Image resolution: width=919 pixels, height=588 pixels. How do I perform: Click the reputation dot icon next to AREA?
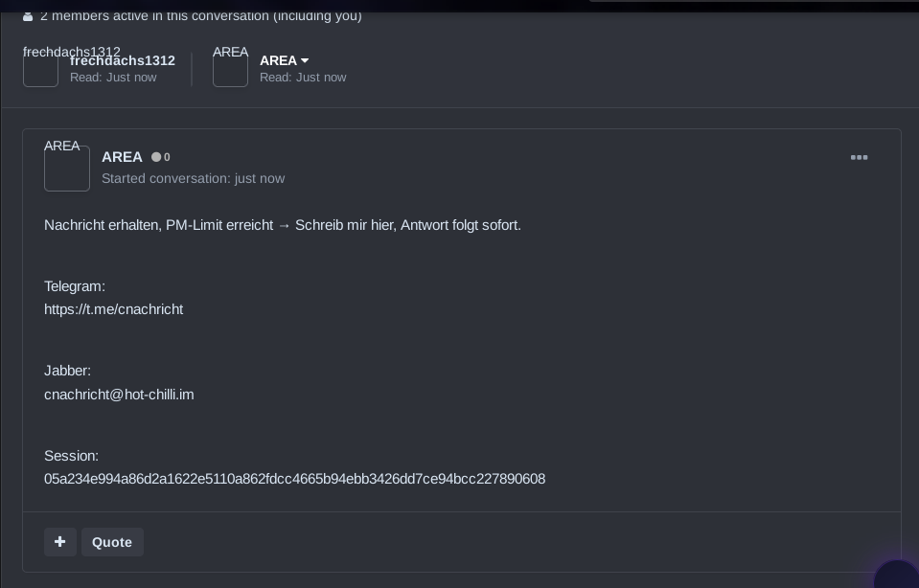tap(156, 157)
